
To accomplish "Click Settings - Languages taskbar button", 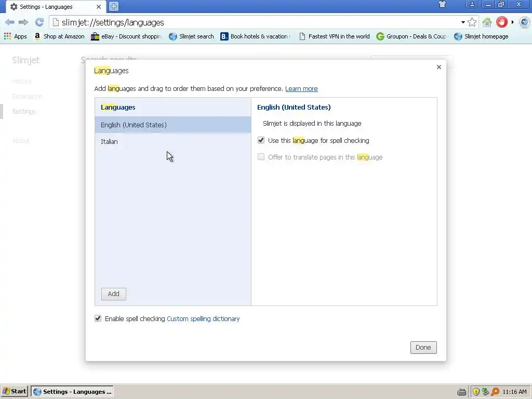I will (72, 392).
